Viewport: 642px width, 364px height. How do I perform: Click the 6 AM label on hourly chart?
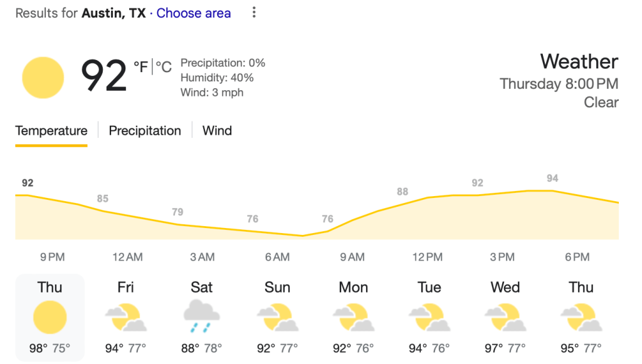[x=277, y=257]
